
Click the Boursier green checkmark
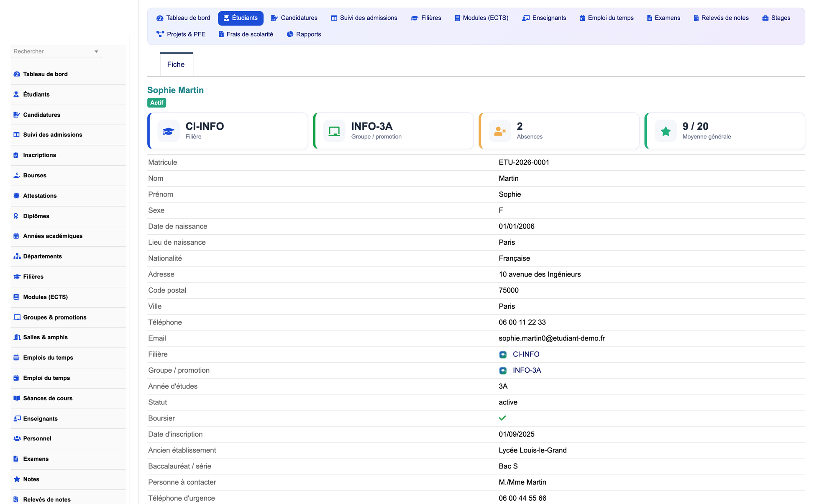(502, 418)
